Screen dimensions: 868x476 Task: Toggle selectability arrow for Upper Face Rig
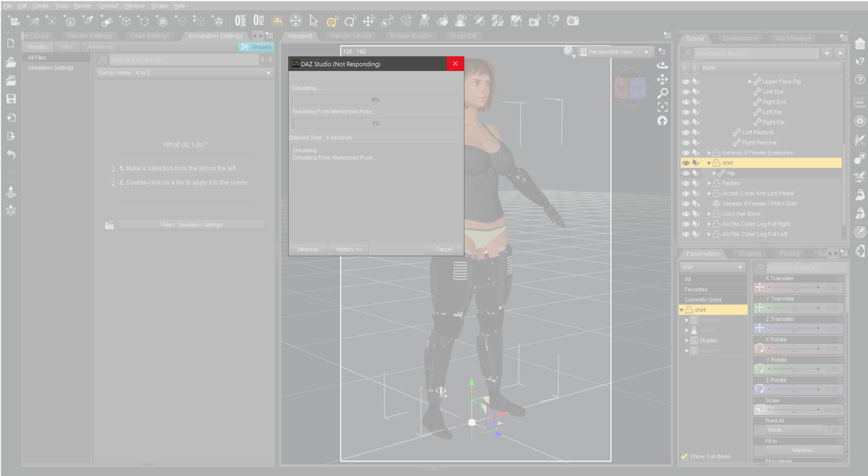pos(696,82)
